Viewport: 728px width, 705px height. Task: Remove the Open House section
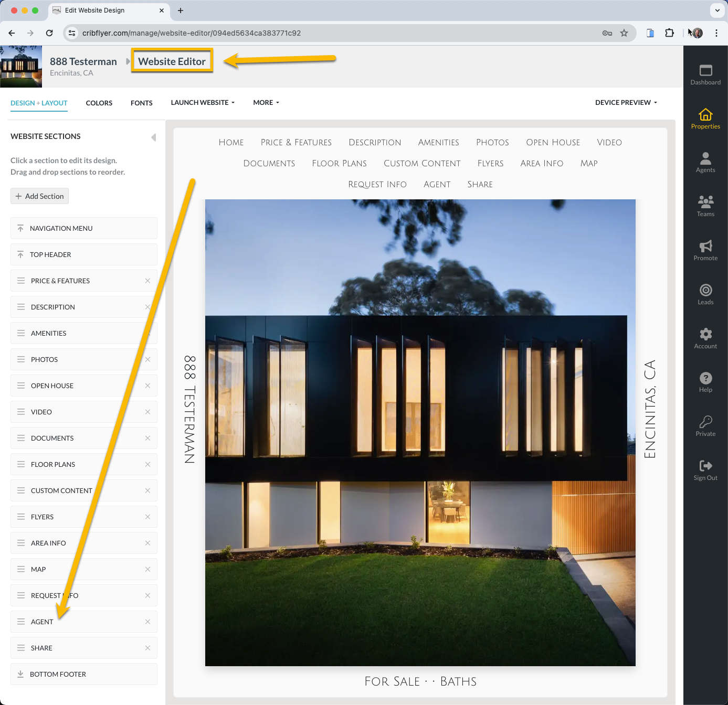click(x=147, y=386)
